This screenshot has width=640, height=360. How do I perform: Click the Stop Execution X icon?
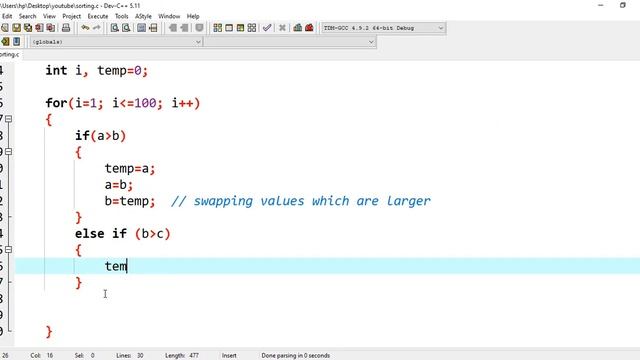click(282, 28)
